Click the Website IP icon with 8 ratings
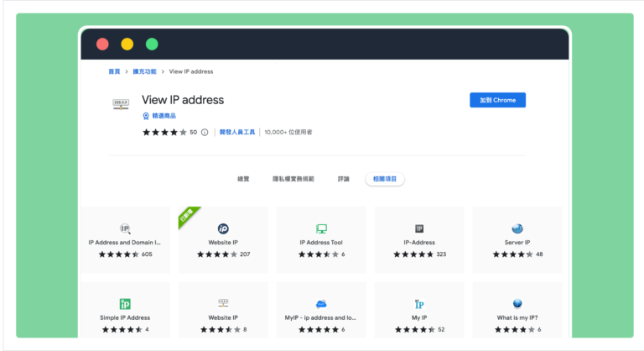644x351 pixels. point(223,303)
